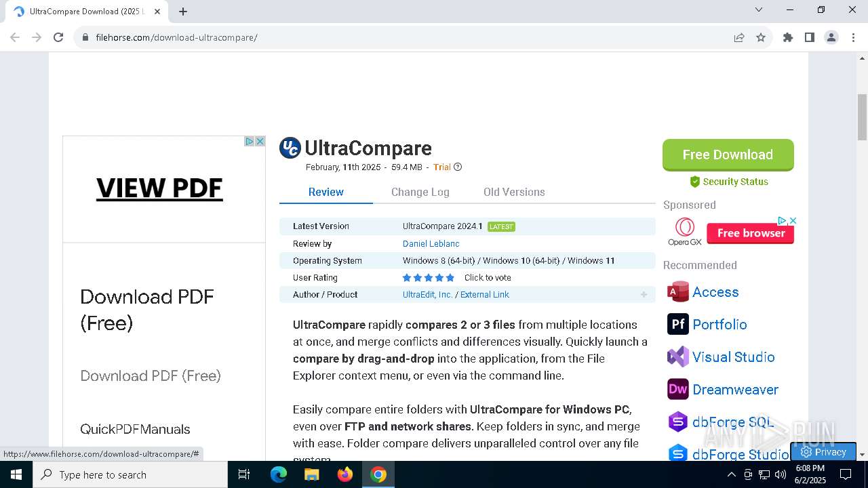Viewport: 868px width, 488px height.
Task: Open the dbForge Studio app icon
Action: pos(678,453)
